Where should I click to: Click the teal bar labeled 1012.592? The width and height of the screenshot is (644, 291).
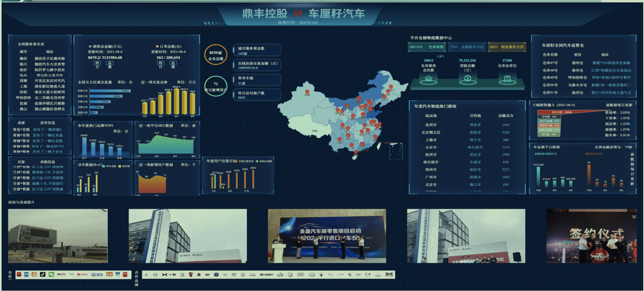tap(538, 177)
